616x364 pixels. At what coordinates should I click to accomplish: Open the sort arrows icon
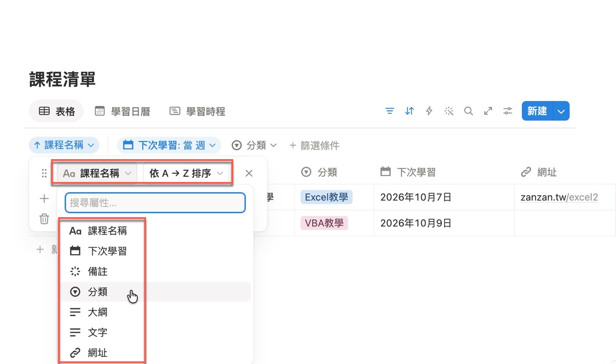click(x=409, y=111)
